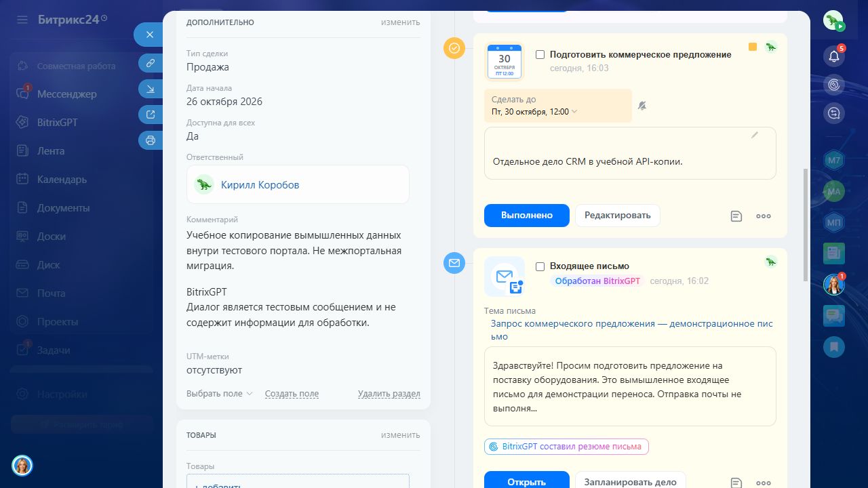Open the bookmark icon in right sidebar
Image resolution: width=868 pixels, height=488 pixels.
(x=834, y=346)
